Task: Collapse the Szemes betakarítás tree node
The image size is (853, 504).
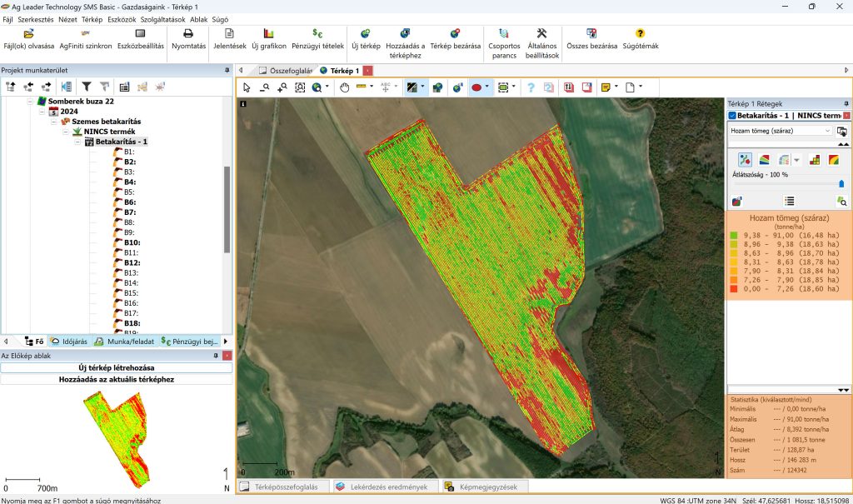Action: coord(53,122)
